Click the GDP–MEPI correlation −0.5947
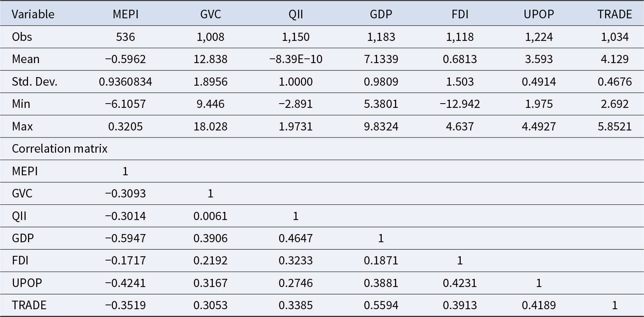Image resolution: width=644 pixels, height=317 pixels. click(x=125, y=238)
